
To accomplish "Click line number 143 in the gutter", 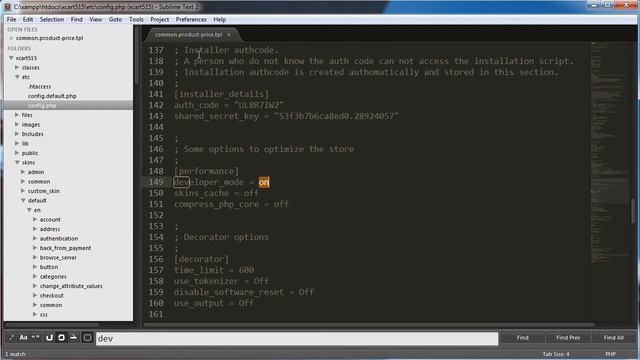I will tap(156, 116).
